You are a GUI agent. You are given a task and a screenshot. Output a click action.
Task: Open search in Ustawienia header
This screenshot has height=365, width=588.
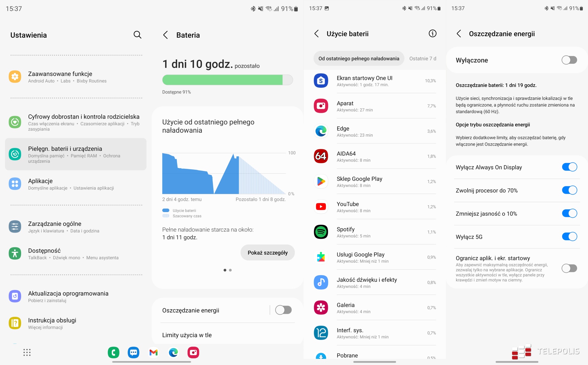pyautogui.click(x=137, y=35)
